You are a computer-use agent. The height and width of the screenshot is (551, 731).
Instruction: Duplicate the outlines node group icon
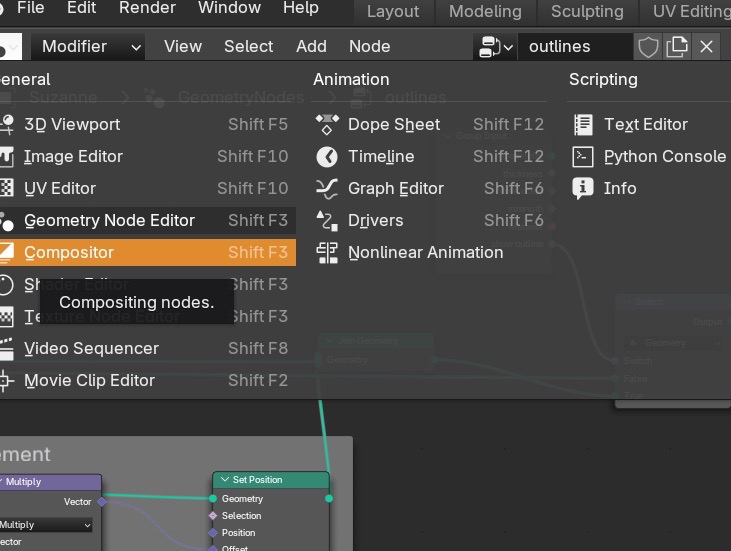[676, 47]
